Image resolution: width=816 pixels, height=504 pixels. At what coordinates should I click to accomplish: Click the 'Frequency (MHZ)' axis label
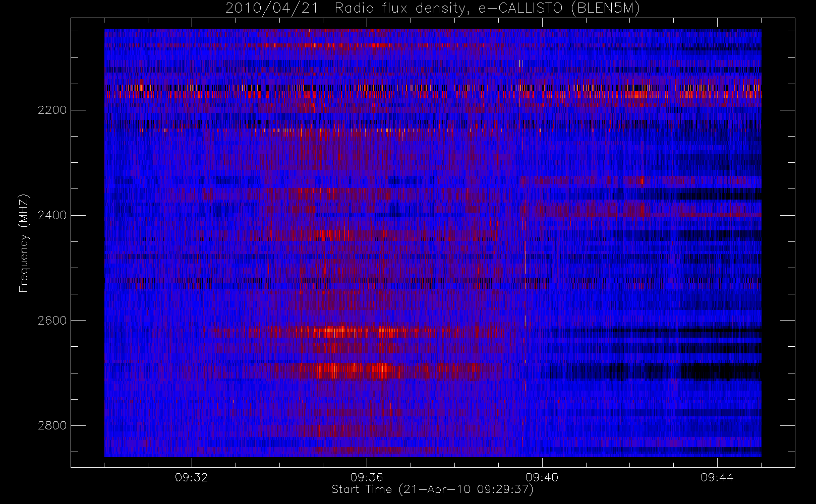[x=24, y=243]
